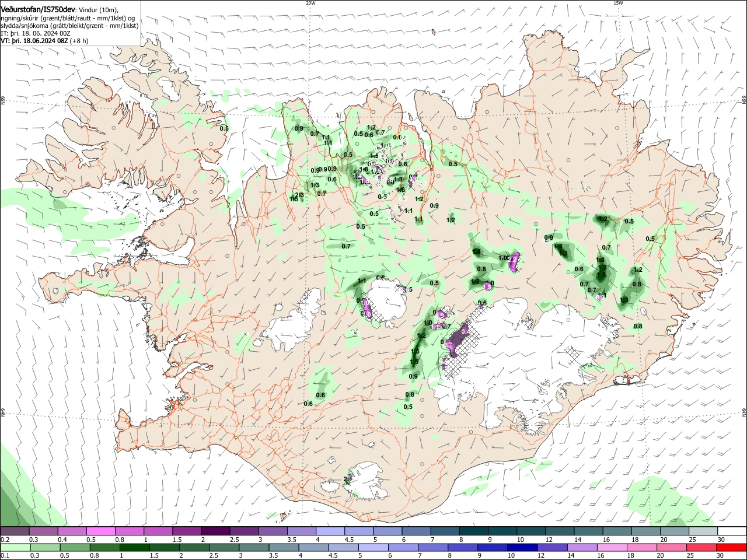Click the 20W longitude label on top edge
This screenshot has width=747, height=560.
point(310,3)
